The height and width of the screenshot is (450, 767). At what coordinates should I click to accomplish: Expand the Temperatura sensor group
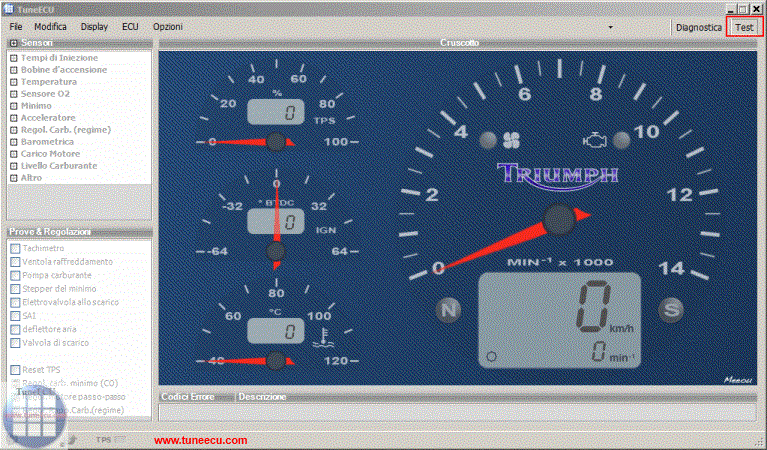coord(14,82)
